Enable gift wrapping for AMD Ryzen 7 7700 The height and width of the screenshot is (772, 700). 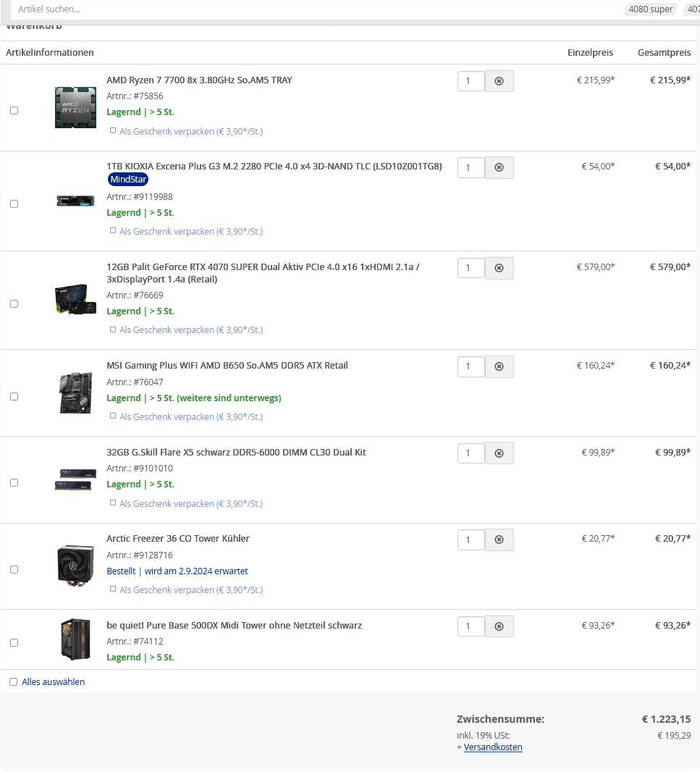[113, 130]
